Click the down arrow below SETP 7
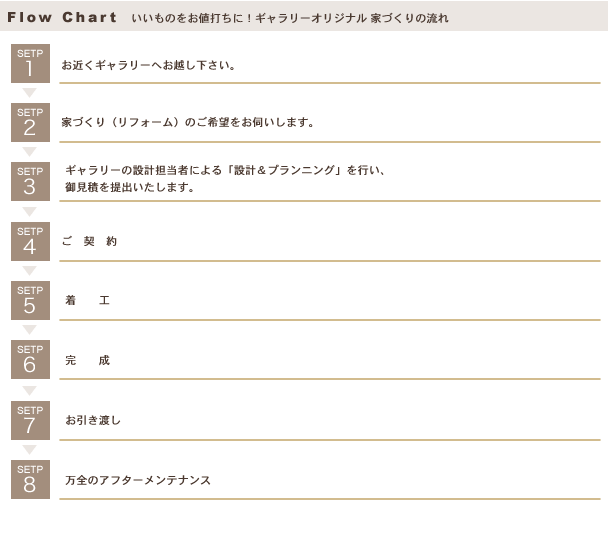Viewport: 610px width, 550px height. [x=30, y=450]
